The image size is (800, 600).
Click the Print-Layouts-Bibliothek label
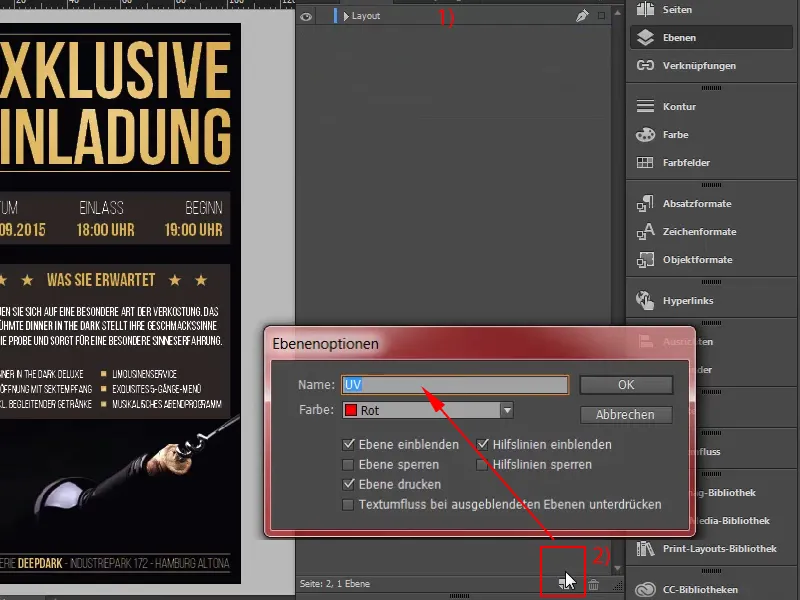coord(719,548)
